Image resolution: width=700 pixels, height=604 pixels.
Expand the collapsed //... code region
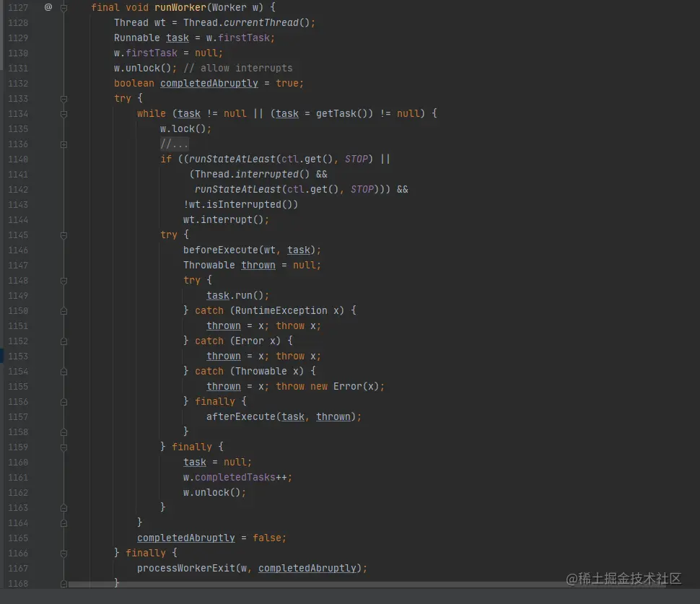click(175, 144)
